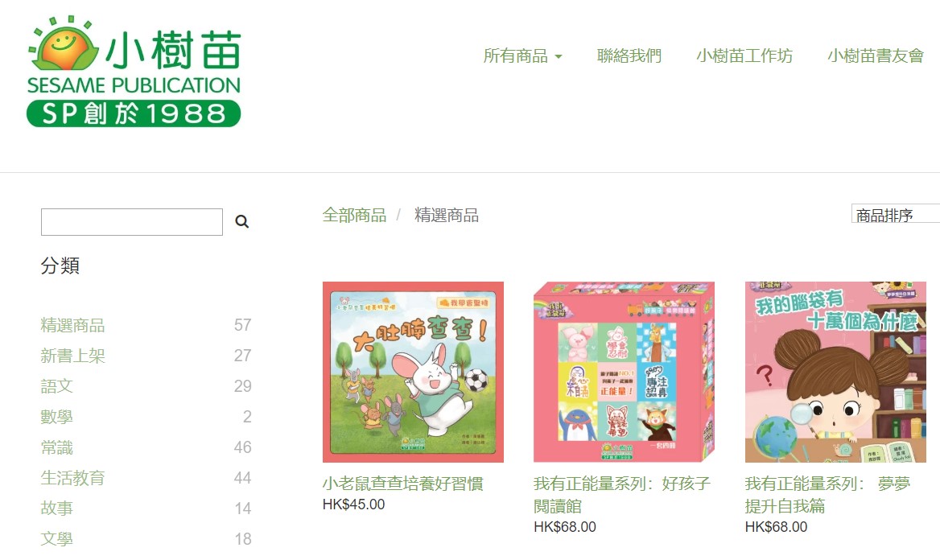
Task: Open the 故事 category
Action: [x=56, y=509]
